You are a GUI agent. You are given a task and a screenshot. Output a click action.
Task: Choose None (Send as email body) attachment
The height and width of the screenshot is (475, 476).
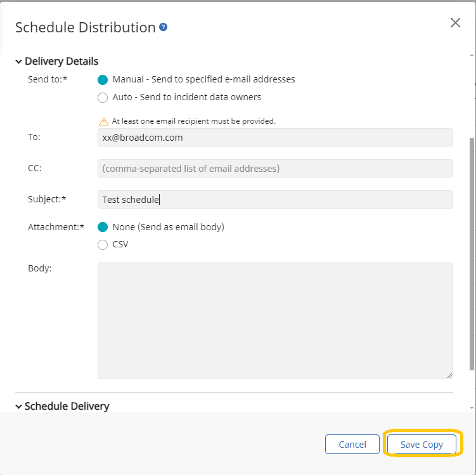click(x=103, y=227)
